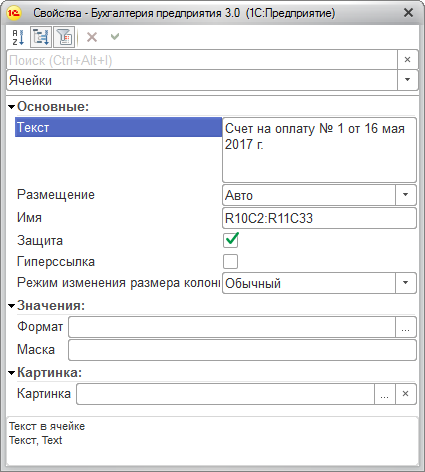Toggle the sort-by-categories toolbar icon
The width and height of the screenshot is (425, 472).
41,37
